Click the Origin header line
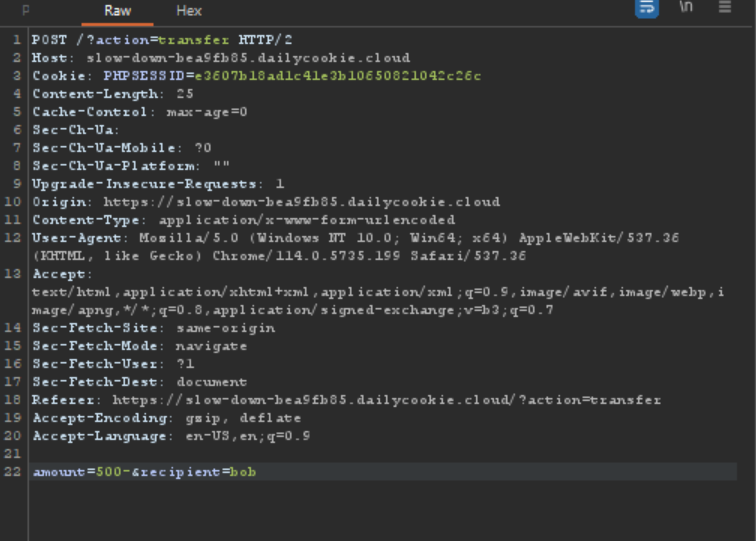Image resolution: width=756 pixels, height=541 pixels. pos(266,202)
